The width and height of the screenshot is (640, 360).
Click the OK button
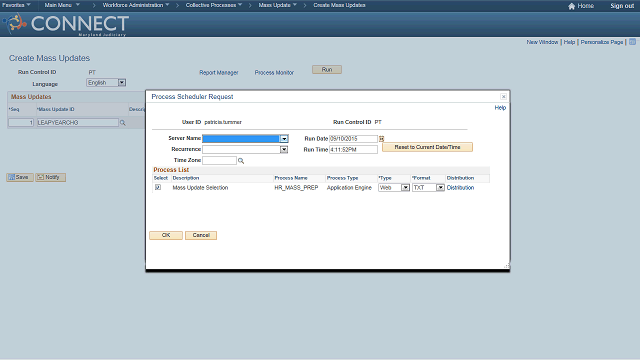click(x=166, y=236)
